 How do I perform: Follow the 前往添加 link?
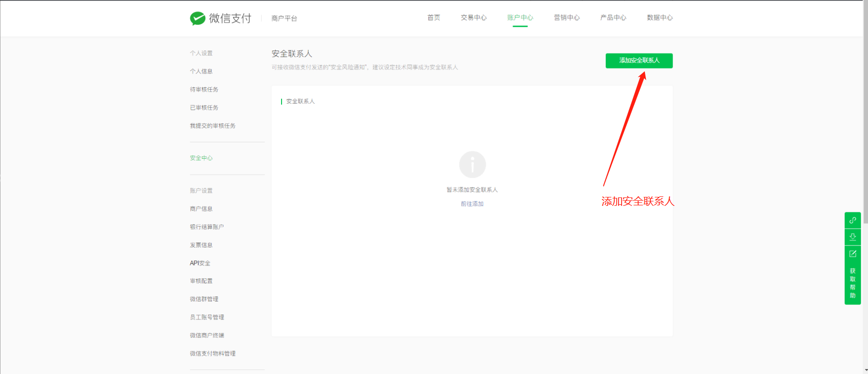pos(472,204)
